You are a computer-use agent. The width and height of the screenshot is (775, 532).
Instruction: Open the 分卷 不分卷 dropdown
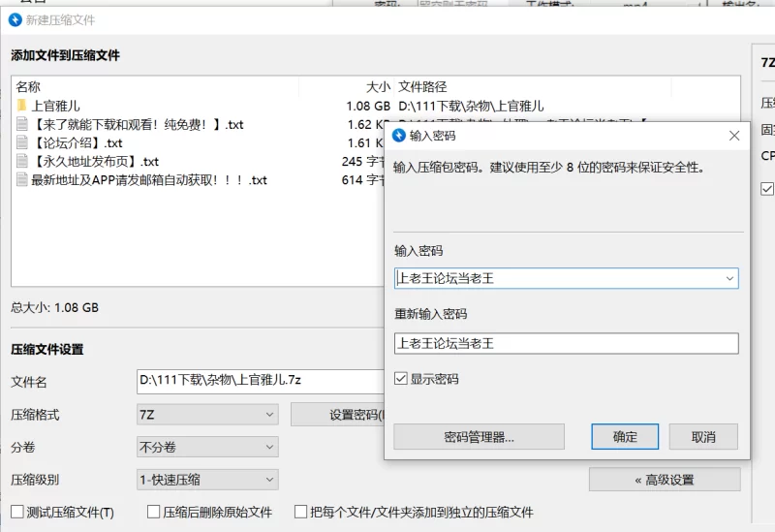207,447
